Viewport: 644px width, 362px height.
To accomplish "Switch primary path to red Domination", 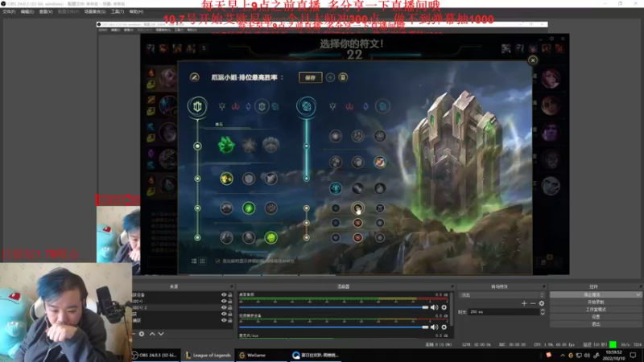I will 235,106.
